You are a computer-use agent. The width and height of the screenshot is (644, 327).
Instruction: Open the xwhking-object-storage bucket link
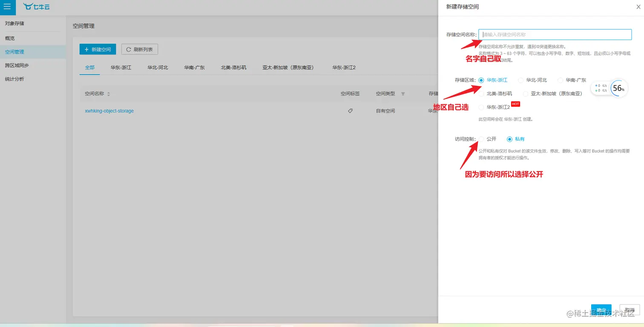click(x=109, y=111)
